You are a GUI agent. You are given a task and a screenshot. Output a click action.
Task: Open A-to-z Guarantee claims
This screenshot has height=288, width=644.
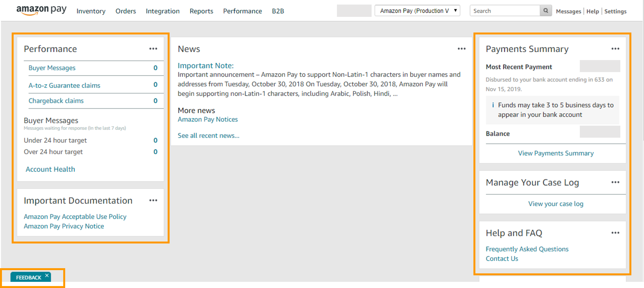(64, 85)
